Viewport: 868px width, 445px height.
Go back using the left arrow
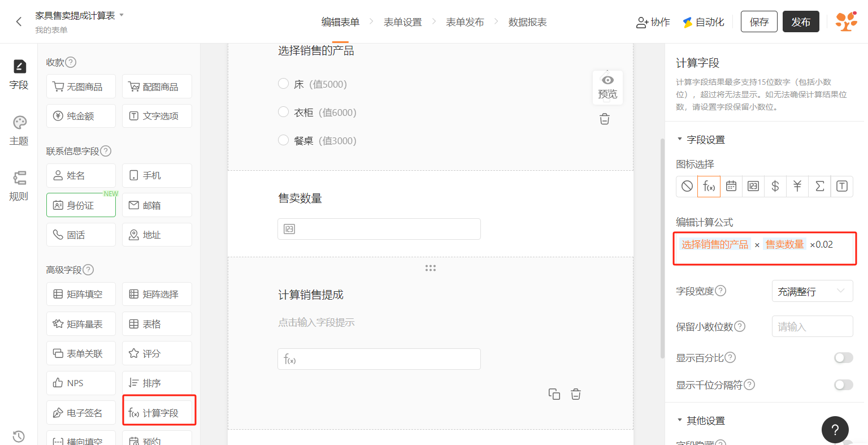coord(19,21)
